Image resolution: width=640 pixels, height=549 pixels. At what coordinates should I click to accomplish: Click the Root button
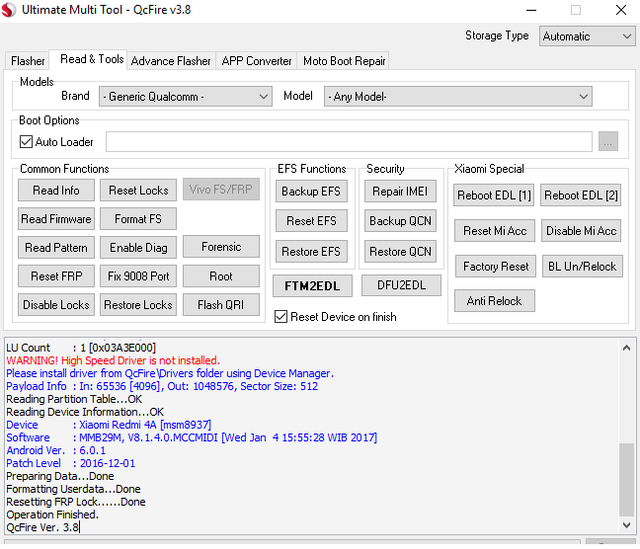tap(221, 276)
